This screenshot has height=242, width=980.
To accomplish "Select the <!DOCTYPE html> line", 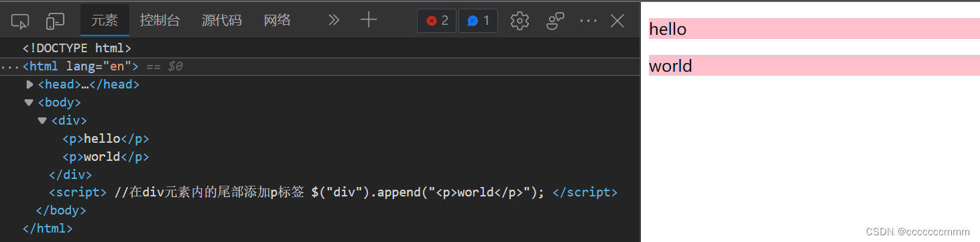I will click(76, 48).
